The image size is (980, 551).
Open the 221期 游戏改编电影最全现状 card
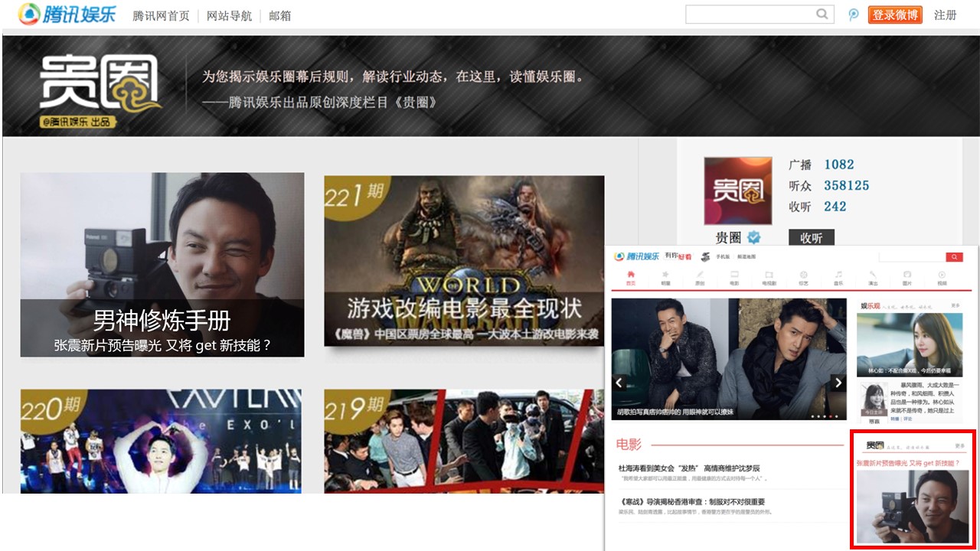click(464, 261)
